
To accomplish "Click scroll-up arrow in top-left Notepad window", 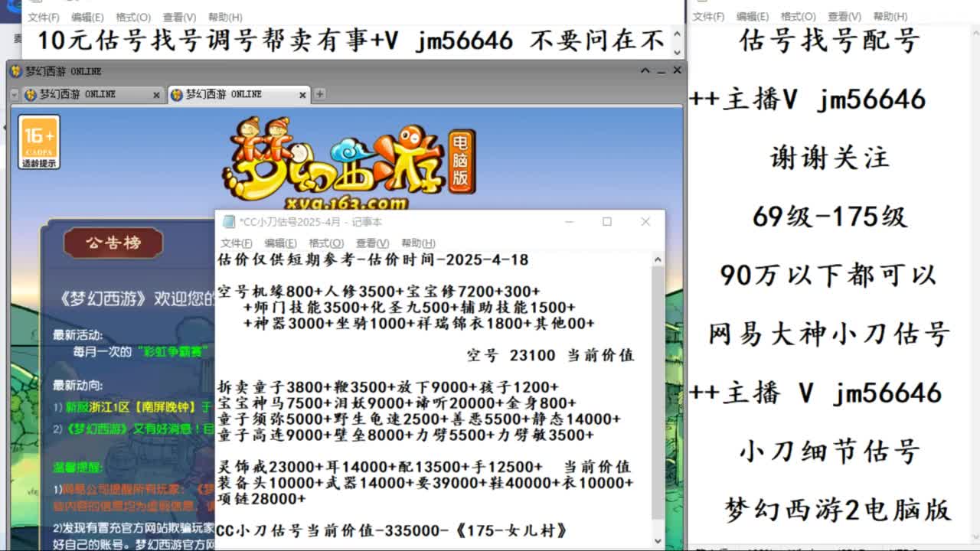I will 677,34.
